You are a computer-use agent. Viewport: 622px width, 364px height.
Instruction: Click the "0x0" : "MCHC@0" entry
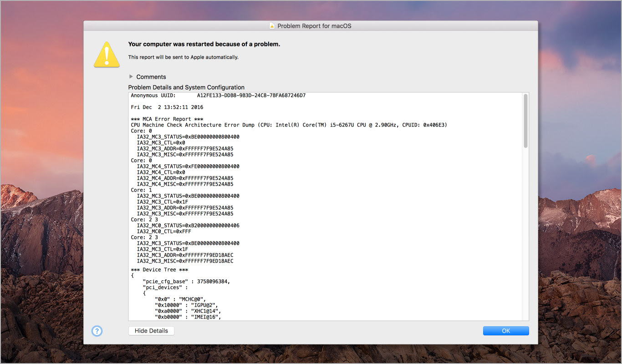(x=180, y=299)
